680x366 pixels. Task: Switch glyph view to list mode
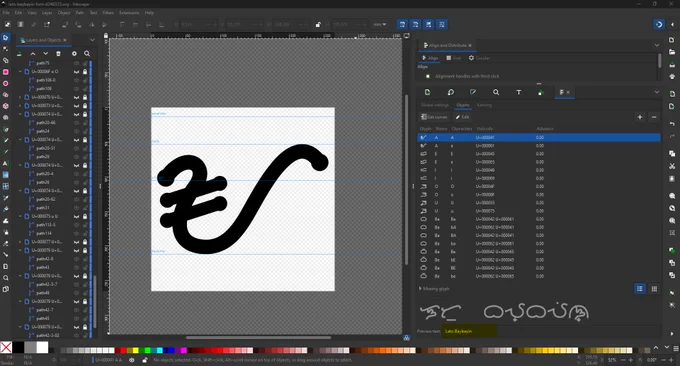click(640, 289)
